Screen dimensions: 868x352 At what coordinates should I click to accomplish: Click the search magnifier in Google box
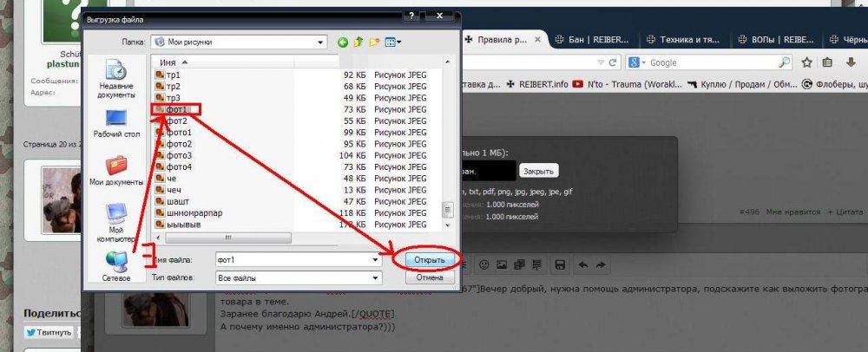pyautogui.click(x=785, y=62)
